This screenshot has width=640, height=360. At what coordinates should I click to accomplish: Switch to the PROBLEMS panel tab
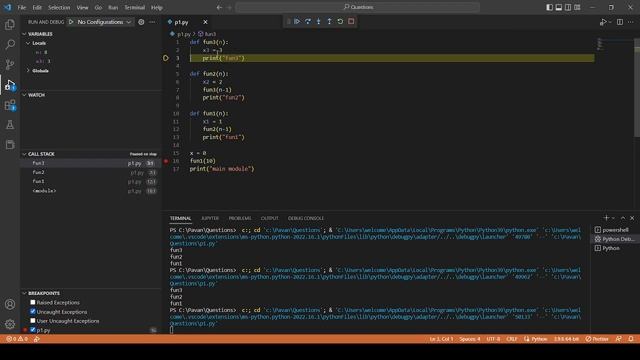click(240, 218)
